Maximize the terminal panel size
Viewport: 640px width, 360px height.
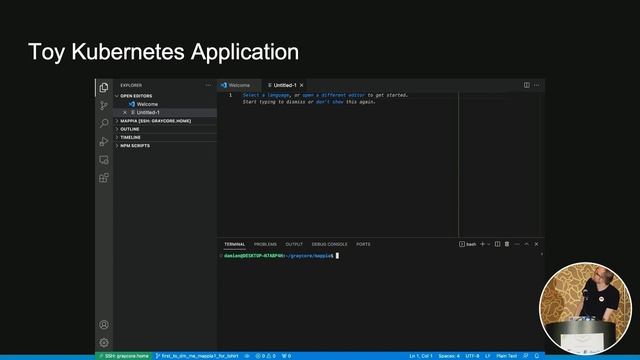pyautogui.click(x=527, y=244)
